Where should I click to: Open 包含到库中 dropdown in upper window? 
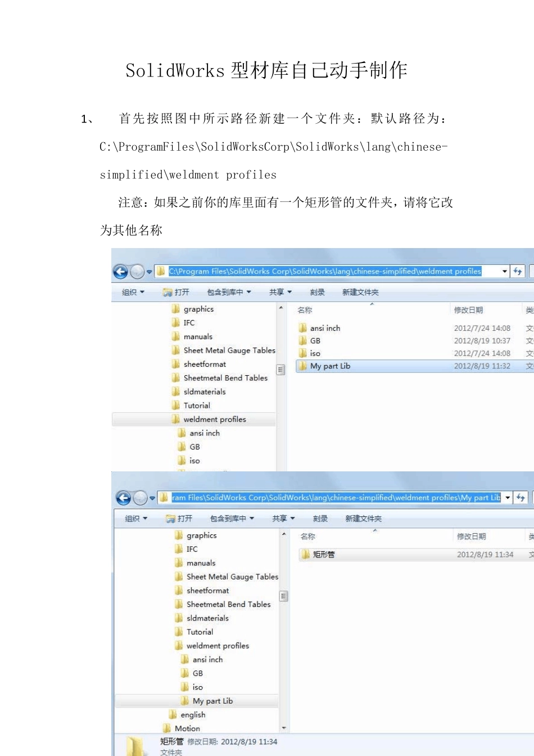coord(229,292)
